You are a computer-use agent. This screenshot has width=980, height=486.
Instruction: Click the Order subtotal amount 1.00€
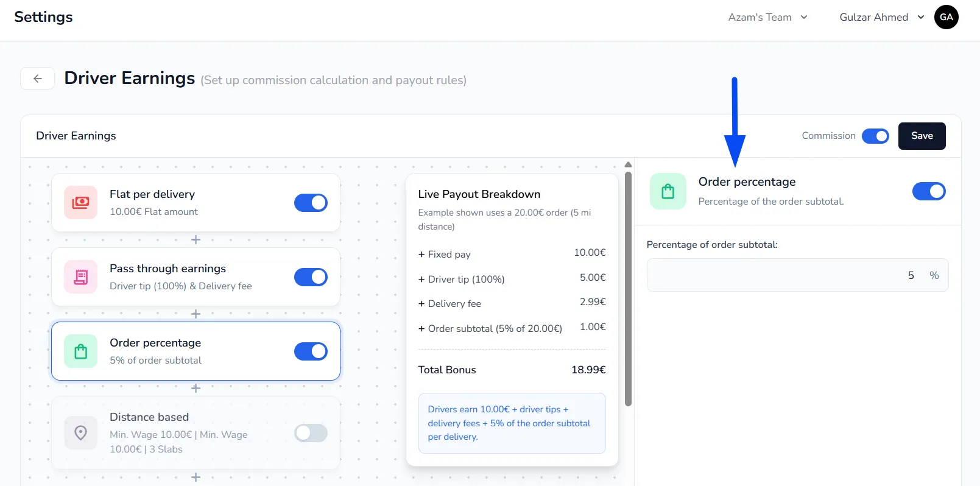(x=593, y=327)
